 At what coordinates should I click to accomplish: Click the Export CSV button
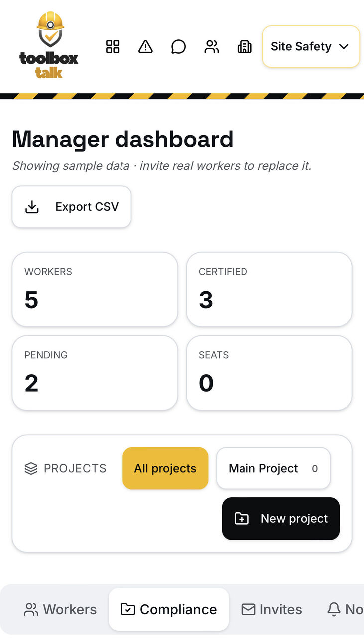(x=72, y=207)
